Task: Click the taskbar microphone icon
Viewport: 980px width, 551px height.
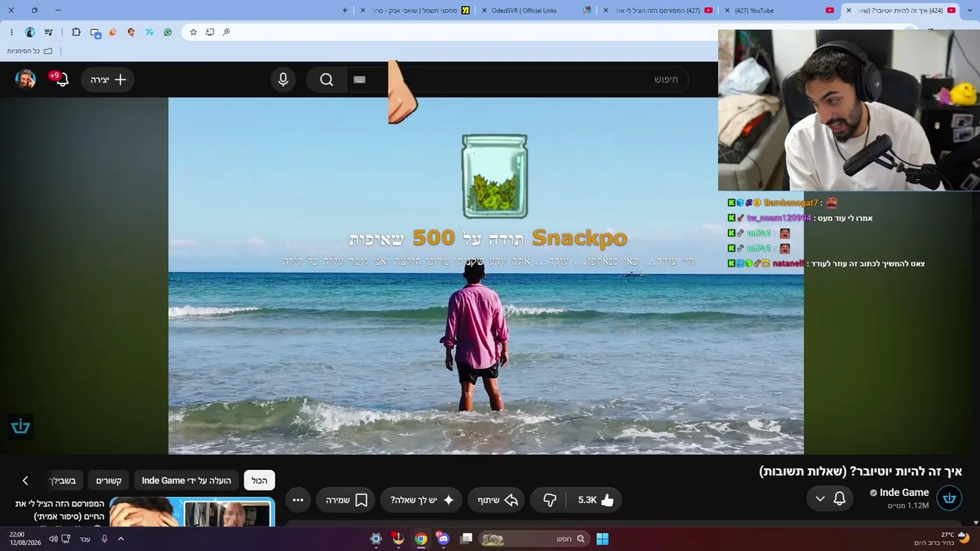Action: pos(105,539)
